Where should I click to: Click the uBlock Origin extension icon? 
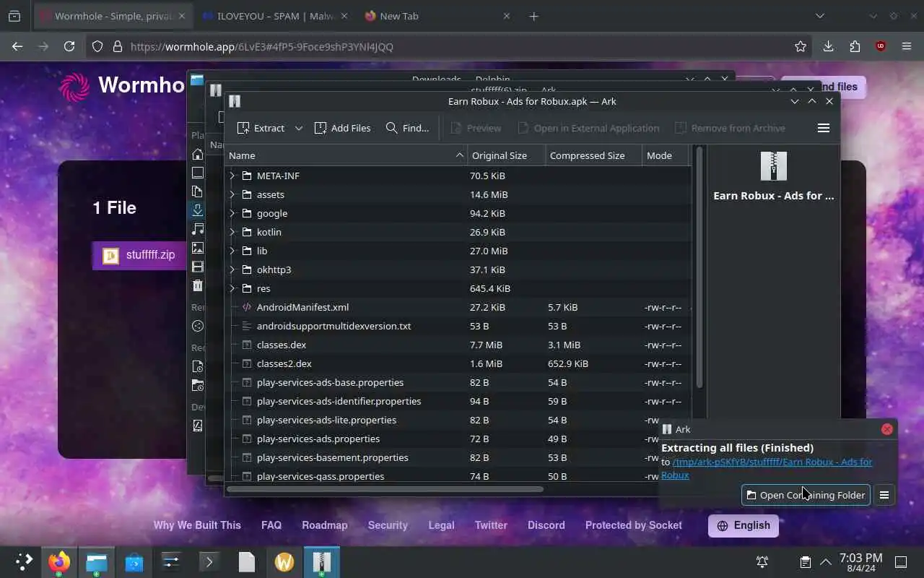coord(881,46)
